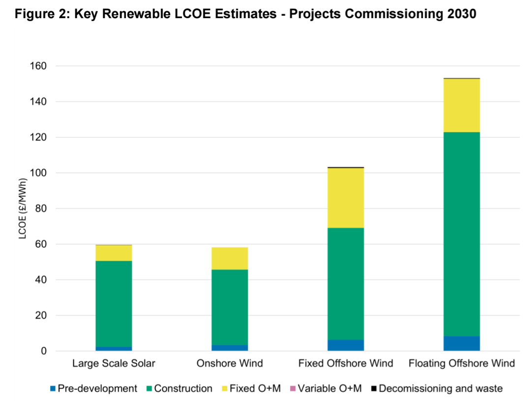532x414 pixels.
Task: Click the green Construction segment of Onshore Wind
Action: [230, 307]
